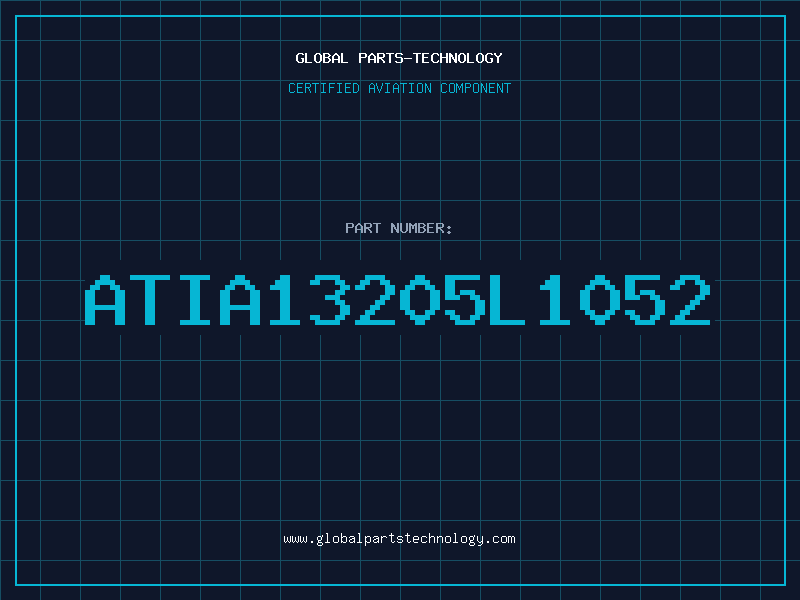Click the PART NUMBER: label
Screen dimensions: 800x600
tap(398, 228)
